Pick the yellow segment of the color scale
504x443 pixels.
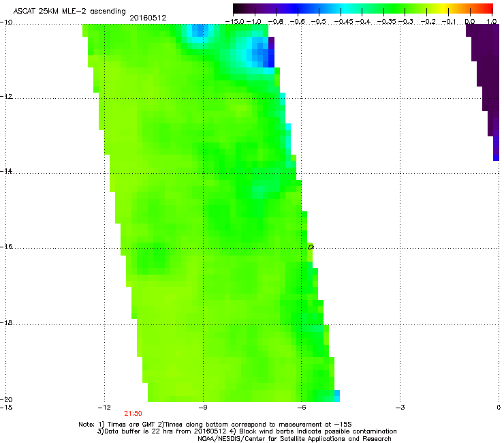444,9
